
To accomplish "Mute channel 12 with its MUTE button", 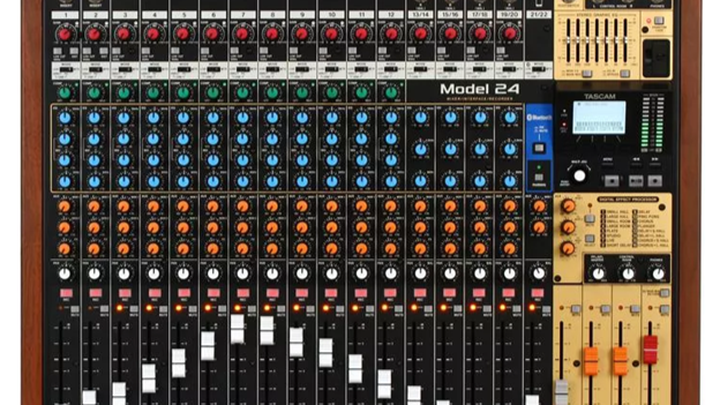I will [x=399, y=309].
